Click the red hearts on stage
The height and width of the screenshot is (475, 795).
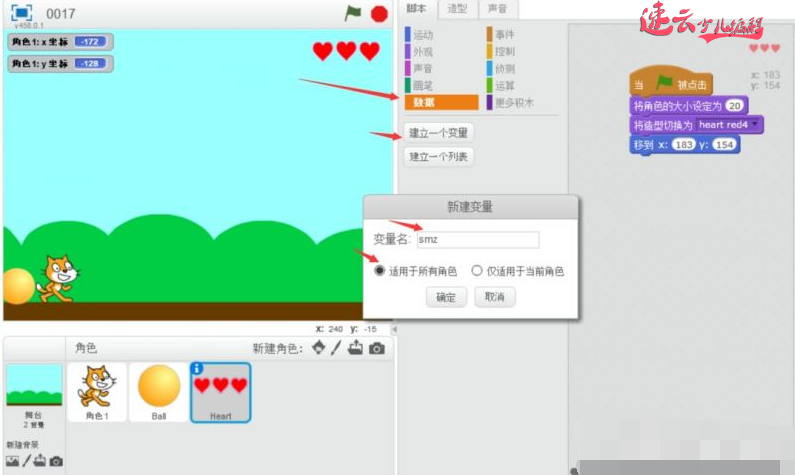pos(346,51)
